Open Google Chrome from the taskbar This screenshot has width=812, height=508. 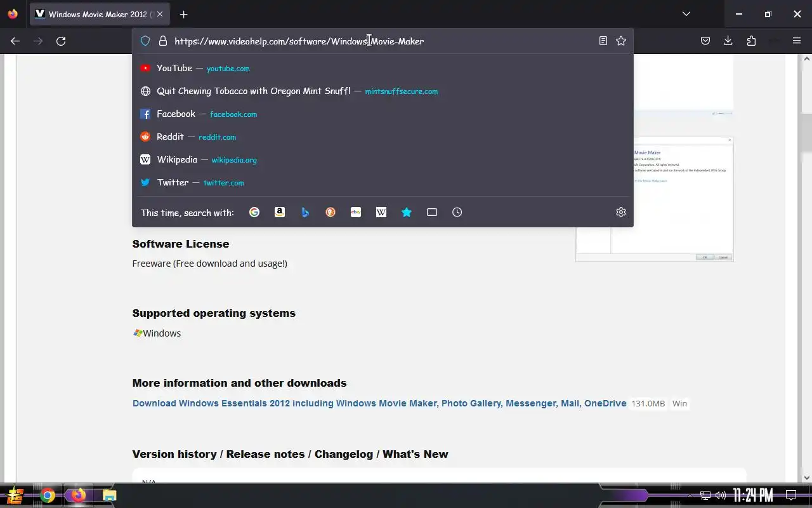click(x=48, y=495)
